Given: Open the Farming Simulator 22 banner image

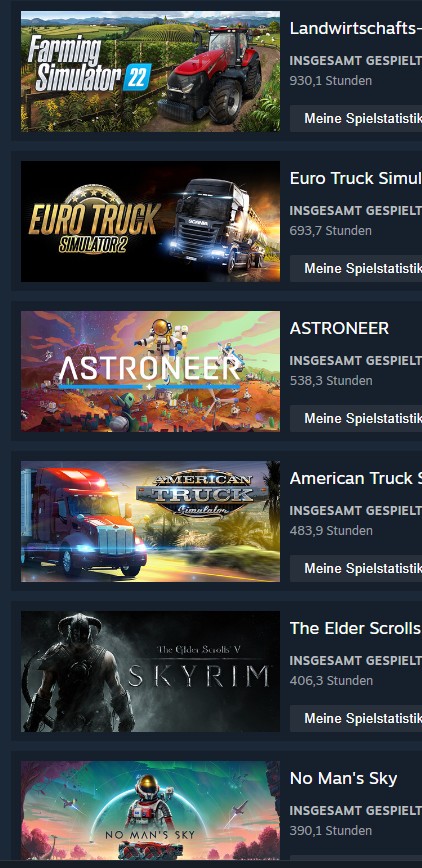Looking at the screenshot, I should click(150, 71).
